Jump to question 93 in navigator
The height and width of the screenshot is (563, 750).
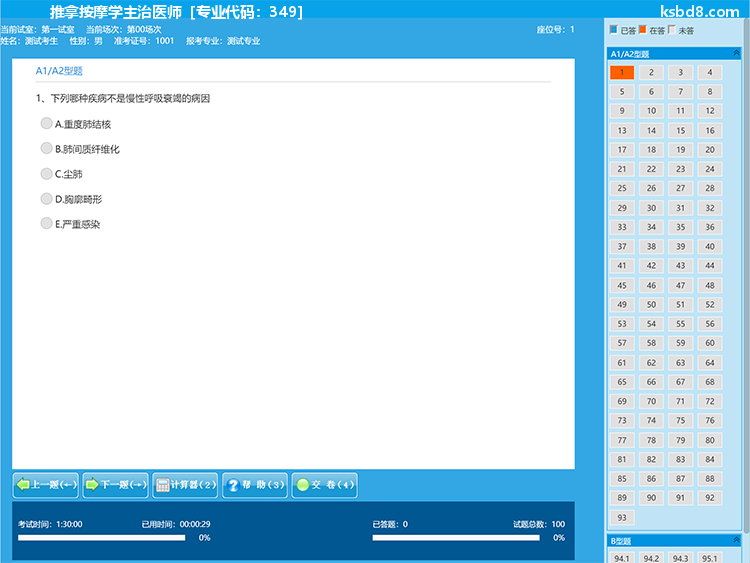tap(622, 517)
